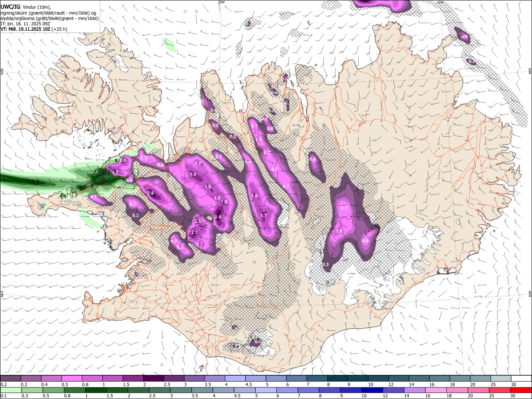
Task: Pick the dark green 1–1.5 rain scale swatch
Action: (96, 390)
